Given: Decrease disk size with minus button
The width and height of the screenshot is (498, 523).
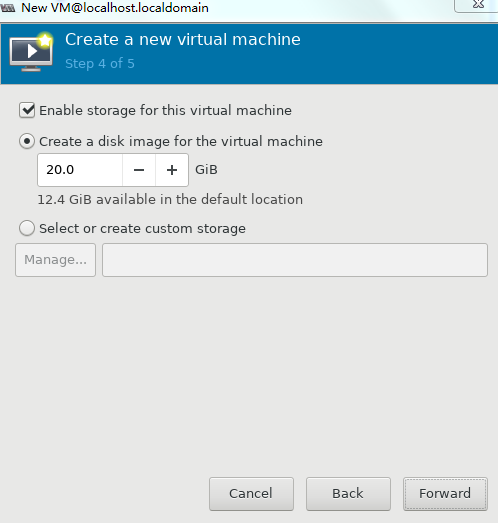Looking at the screenshot, I should pos(139,170).
